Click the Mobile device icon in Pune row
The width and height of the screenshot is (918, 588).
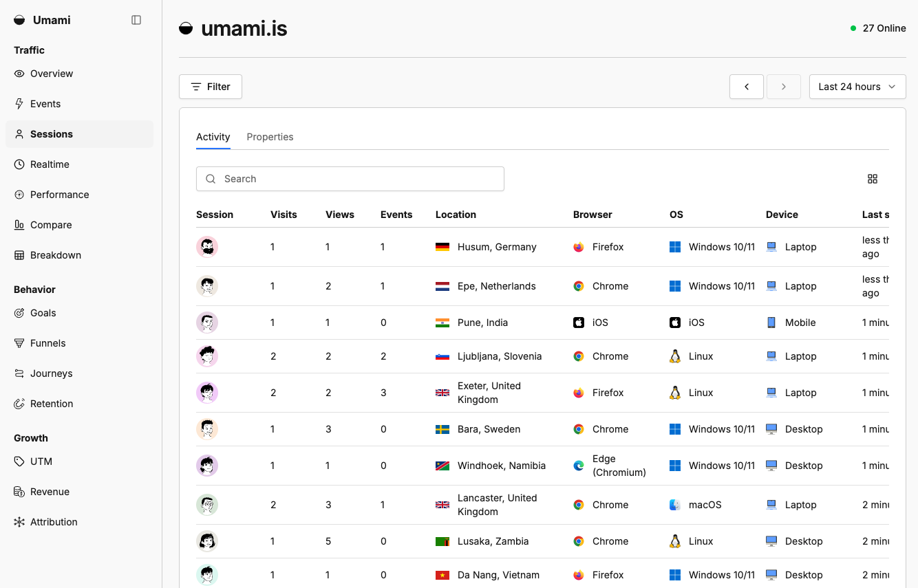(771, 323)
